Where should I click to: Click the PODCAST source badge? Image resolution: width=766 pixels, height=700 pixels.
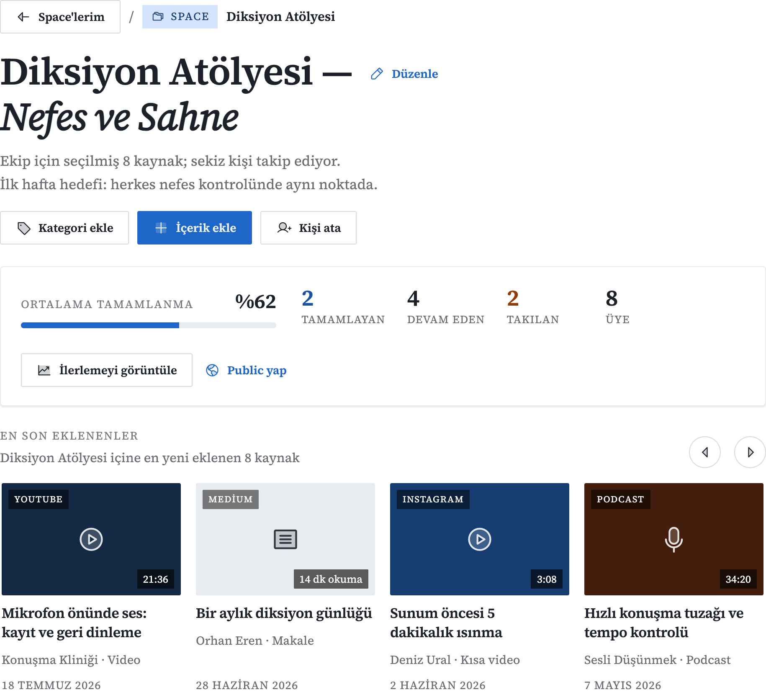click(x=621, y=499)
